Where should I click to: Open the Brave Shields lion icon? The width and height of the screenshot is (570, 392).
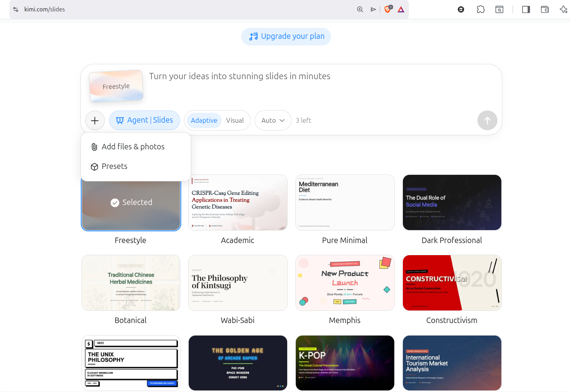click(388, 9)
